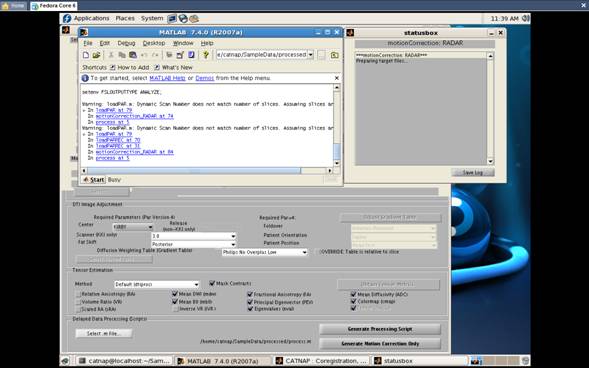Screen dimensions: 589x368
Task: Click the Select .m File... button
Action: (104, 333)
